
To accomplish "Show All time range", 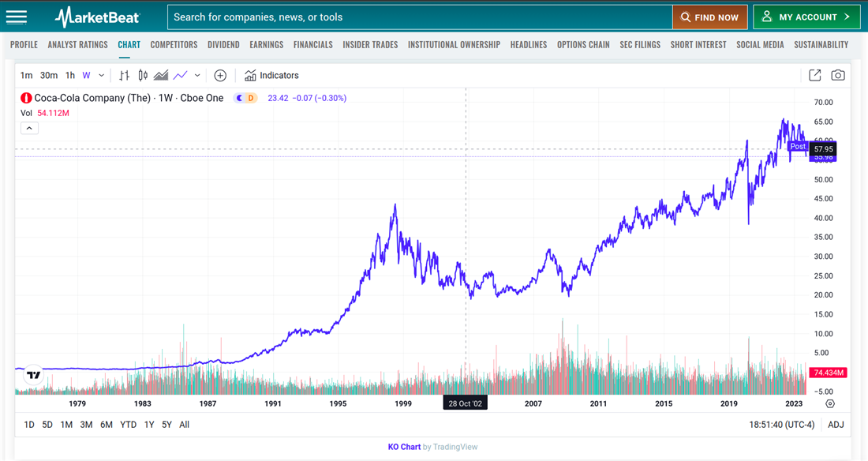I will point(185,425).
